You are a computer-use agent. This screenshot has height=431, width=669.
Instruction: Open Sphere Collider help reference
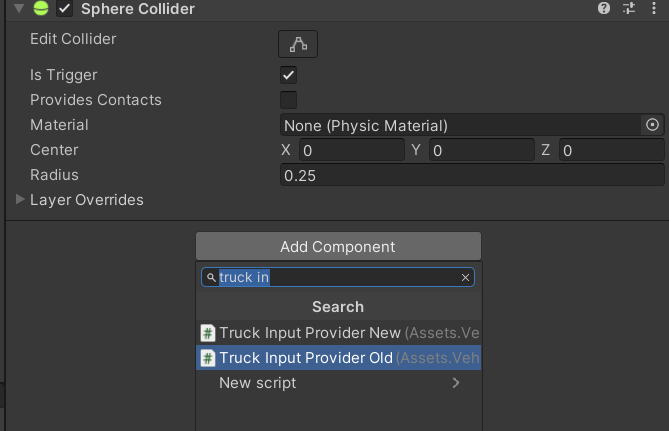pyautogui.click(x=604, y=9)
